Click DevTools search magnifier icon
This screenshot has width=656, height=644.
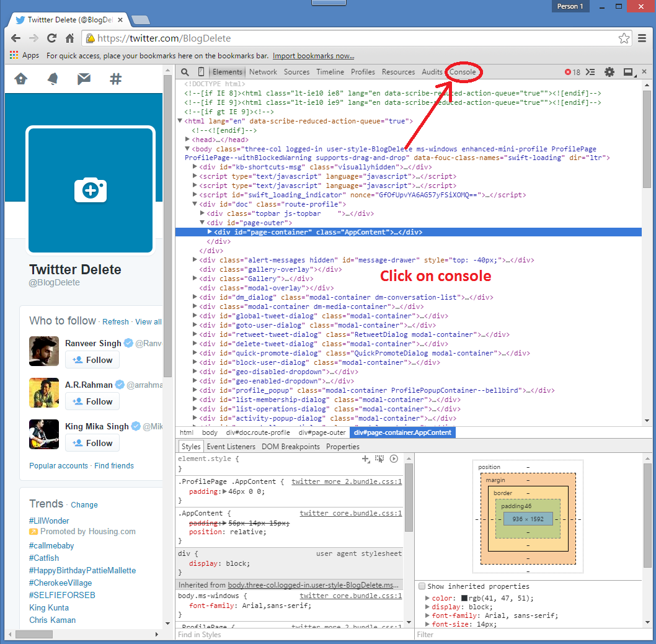coord(185,72)
